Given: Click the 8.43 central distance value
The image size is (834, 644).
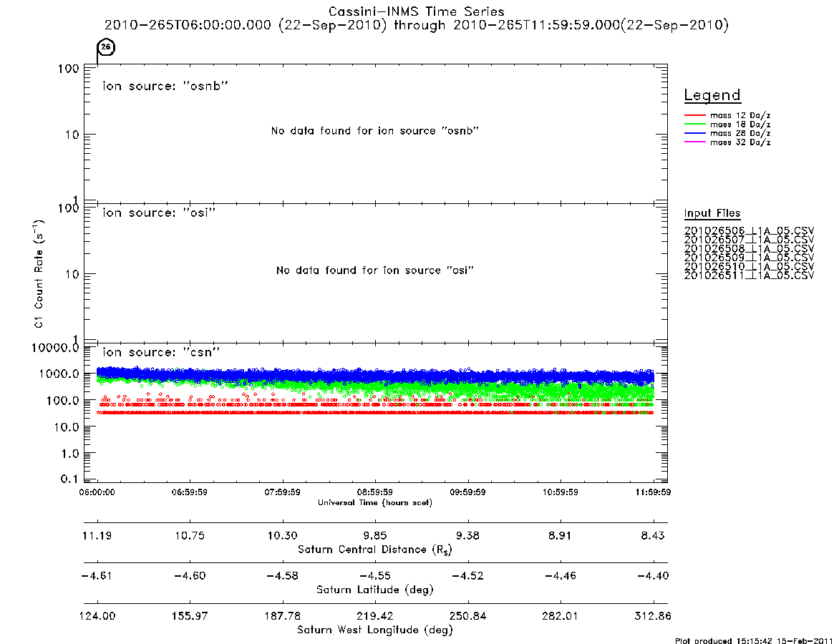Looking at the screenshot, I should pos(653,535).
